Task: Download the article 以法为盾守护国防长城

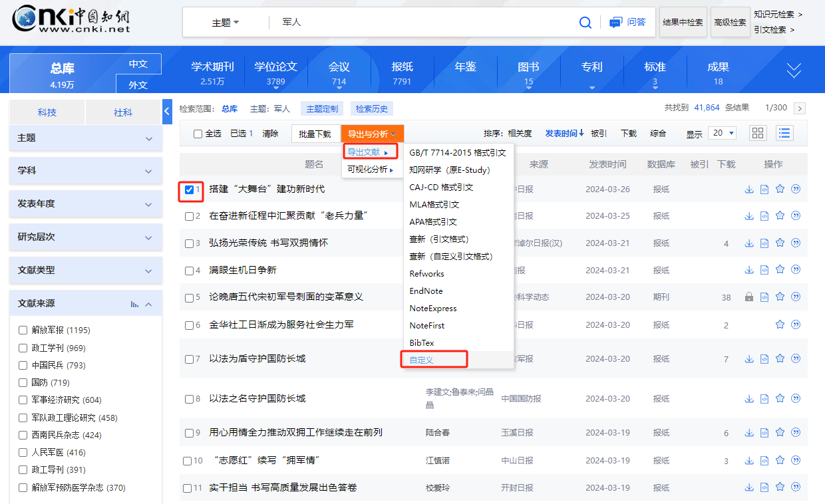Action: [749, 359]
